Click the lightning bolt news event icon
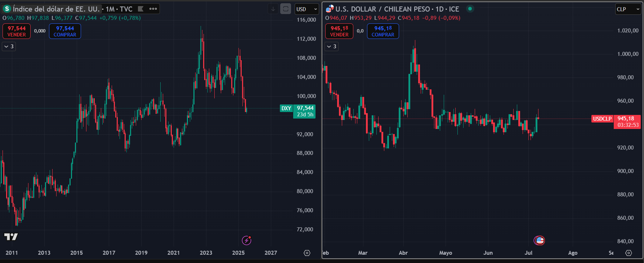This screenshot has width=644, height=263. pyautogui.click(x=246, y=240)
